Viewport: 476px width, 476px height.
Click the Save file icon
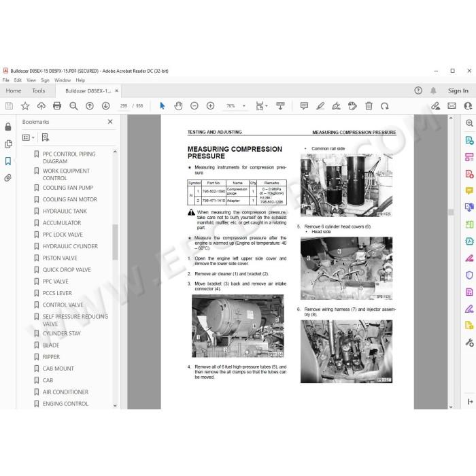click(x=9, y=105)
